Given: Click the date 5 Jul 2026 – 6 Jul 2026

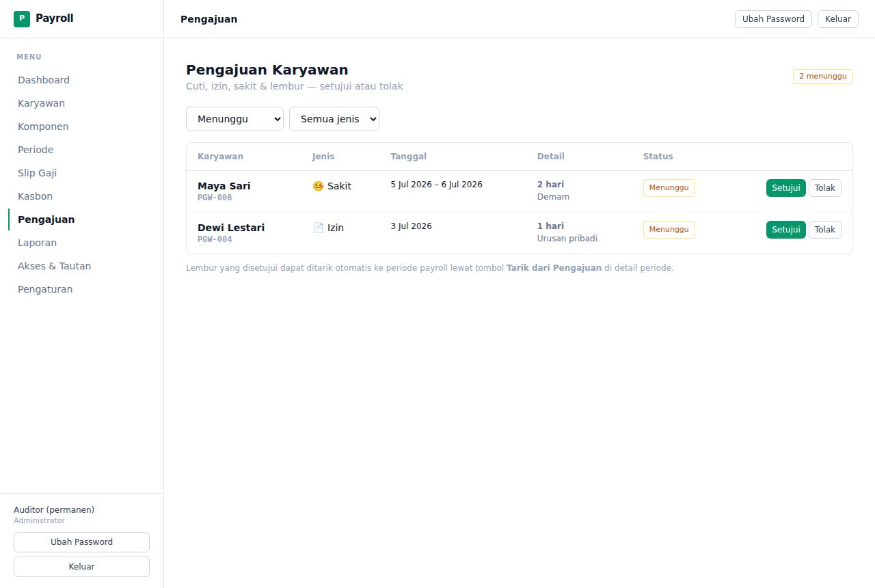Looking at the screenshot, I should [437, 185].
